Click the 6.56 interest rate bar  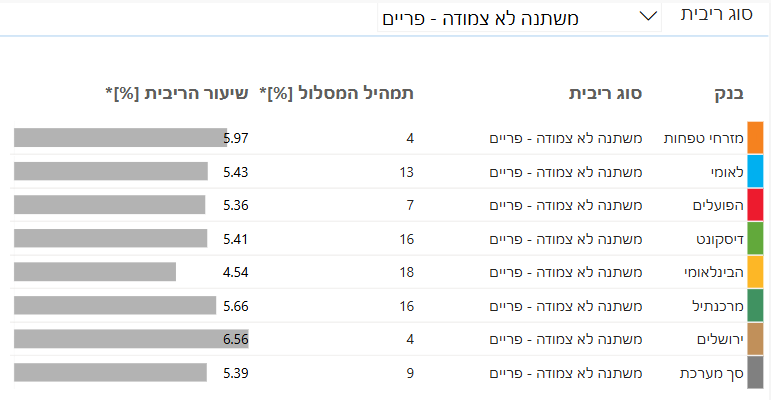(x=130, y=340)
